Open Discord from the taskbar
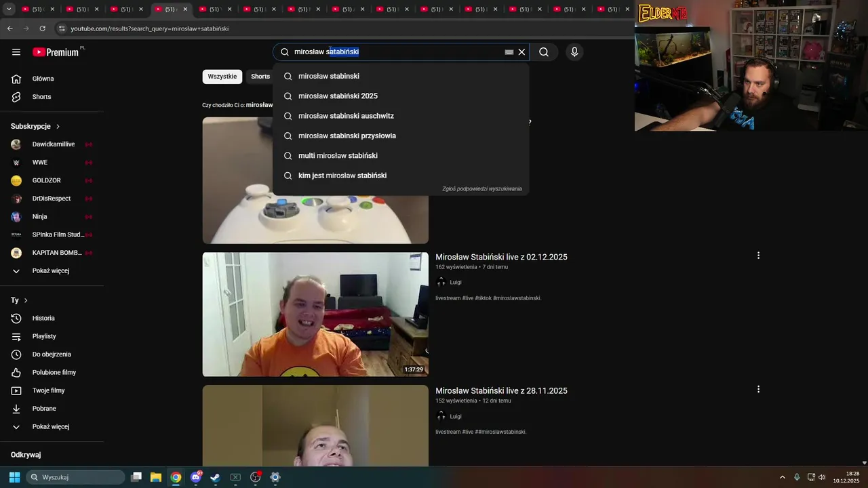The image size is (868, 488). point(196,477)
